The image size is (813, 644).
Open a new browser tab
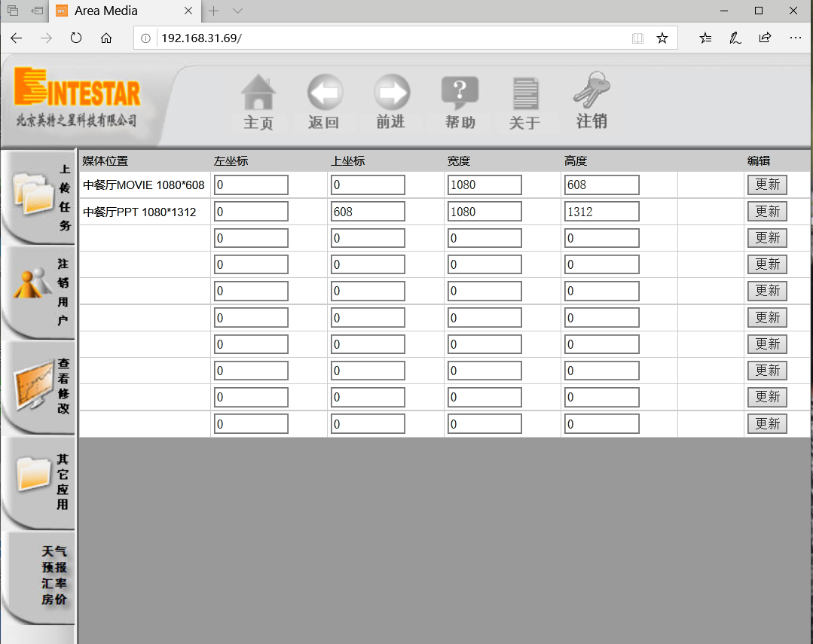(213, 11)
